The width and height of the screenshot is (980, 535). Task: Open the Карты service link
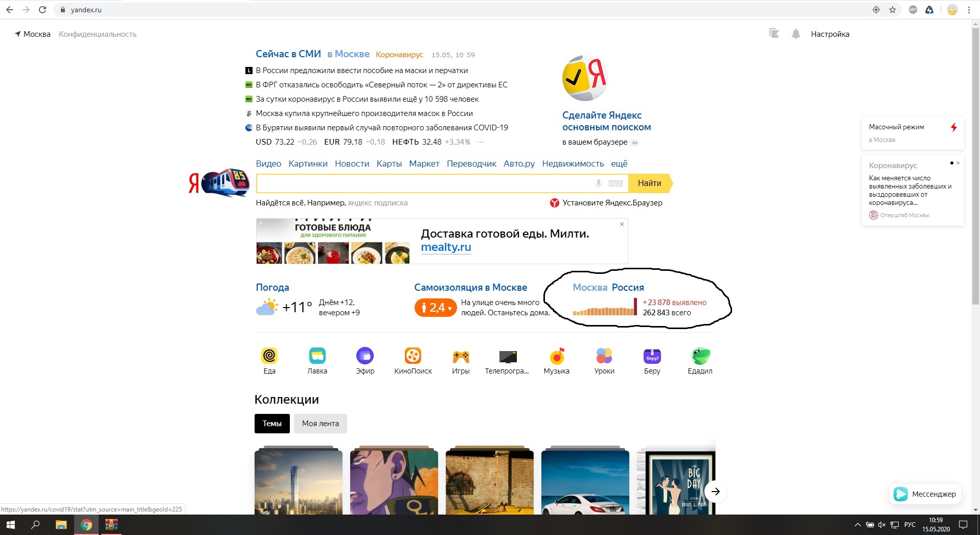click(389, 164)
